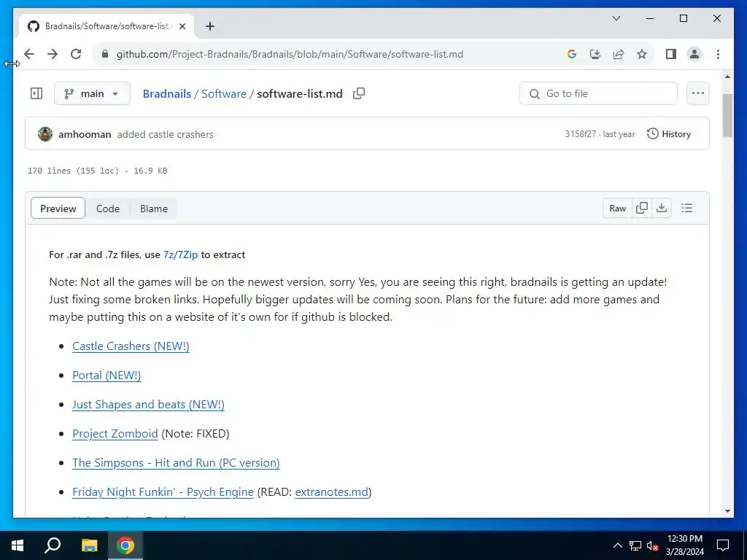Toggle the browser side panel
Screen dimensions: 747x560
click(x=671, y=54)
